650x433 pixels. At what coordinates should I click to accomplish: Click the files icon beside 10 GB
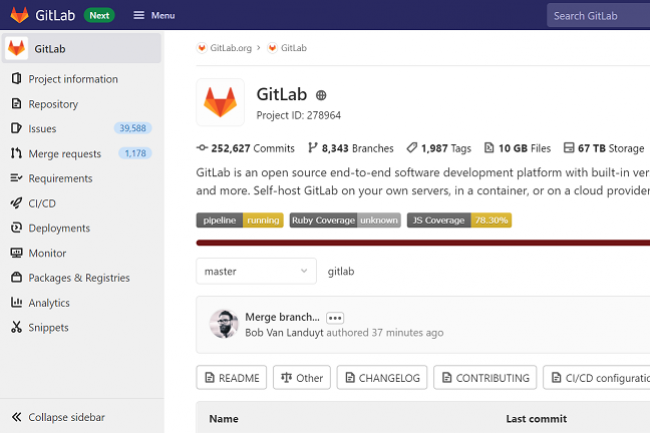point(489,148)
